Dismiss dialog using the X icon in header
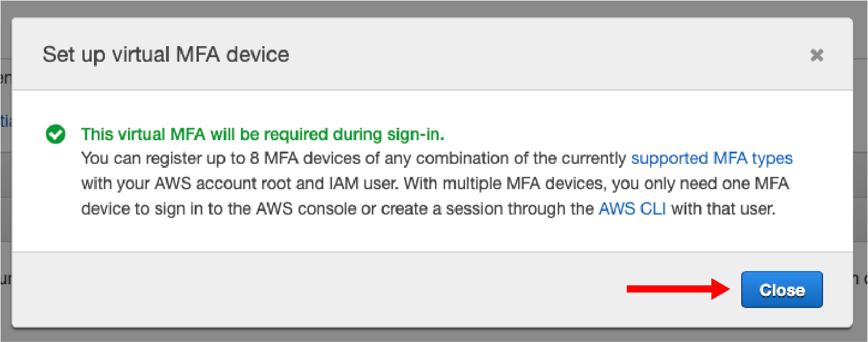Screen dimensions: 868x342 [x=817, y=55]
